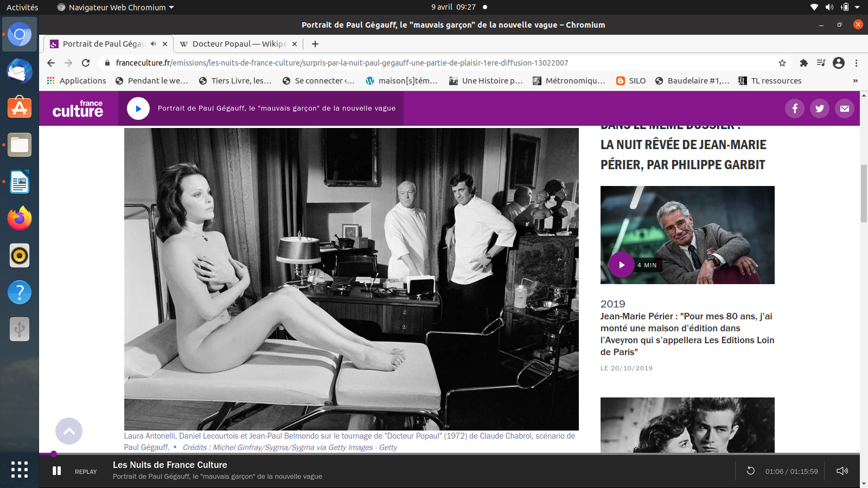Viewport: 868px width, 488px height.
Task: Reload the current page
Action: 86,63
